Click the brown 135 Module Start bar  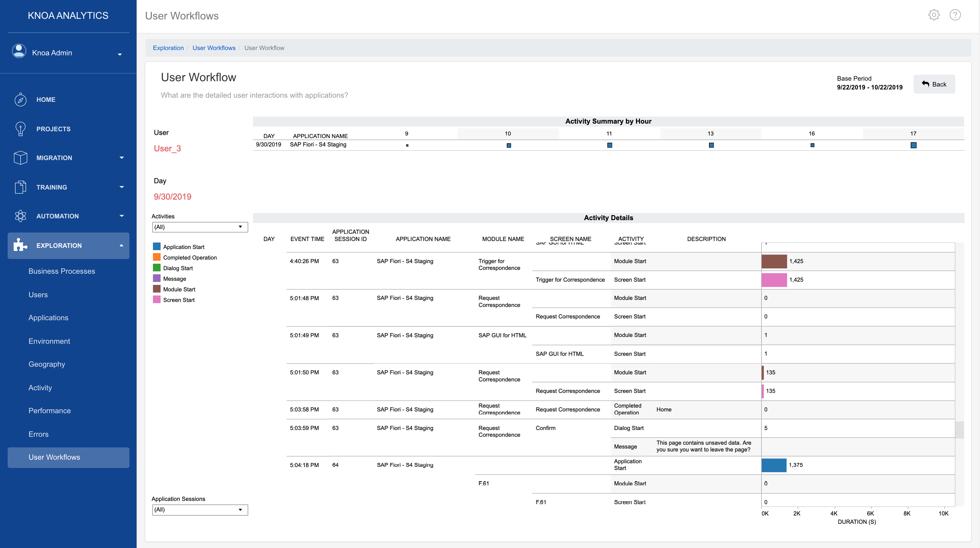[x=762, y=373]
